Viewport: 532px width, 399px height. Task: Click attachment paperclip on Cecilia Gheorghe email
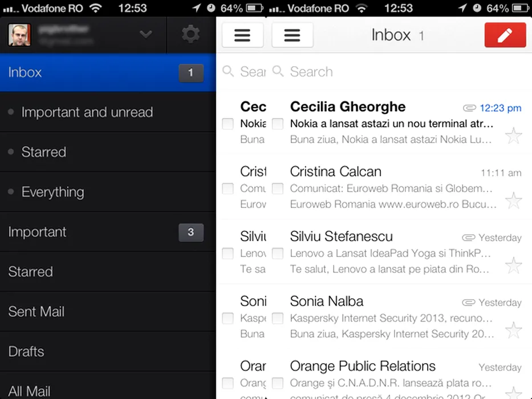(470, 108)
